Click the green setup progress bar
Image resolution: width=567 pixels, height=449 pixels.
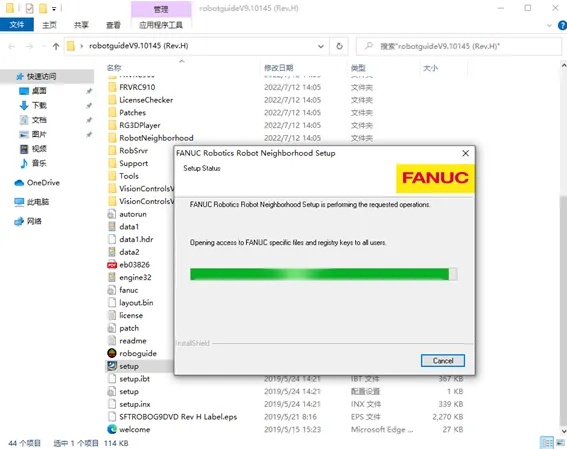click(x=323, y=274)
